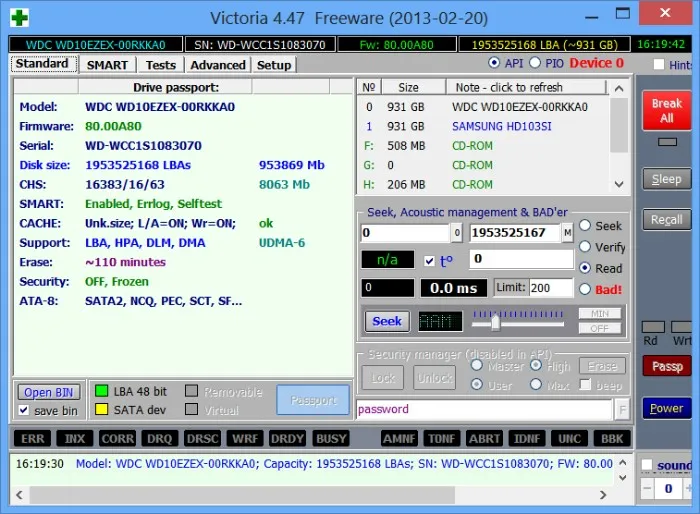Viewport: 700px width, 514px height.
Task: Open the Tests tab
Action: [161, 65]
